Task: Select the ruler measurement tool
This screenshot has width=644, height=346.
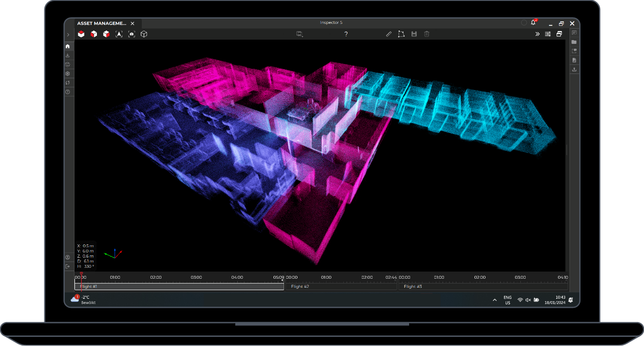Action: point(389,34)
